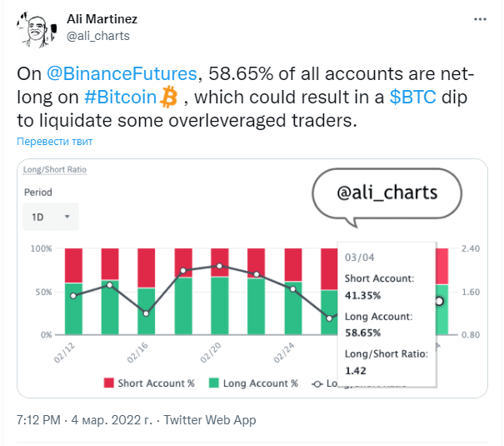
Task: Click the dropdown arrow next to 1D
Action: (x=67, y=217)
